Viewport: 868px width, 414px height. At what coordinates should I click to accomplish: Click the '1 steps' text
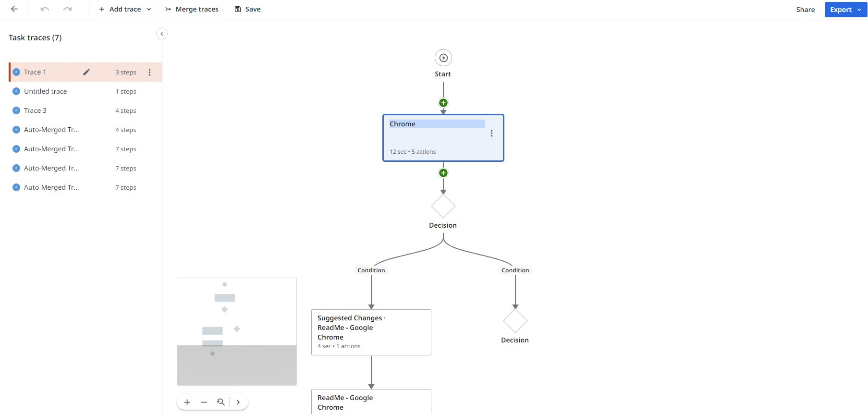[126, 91]
